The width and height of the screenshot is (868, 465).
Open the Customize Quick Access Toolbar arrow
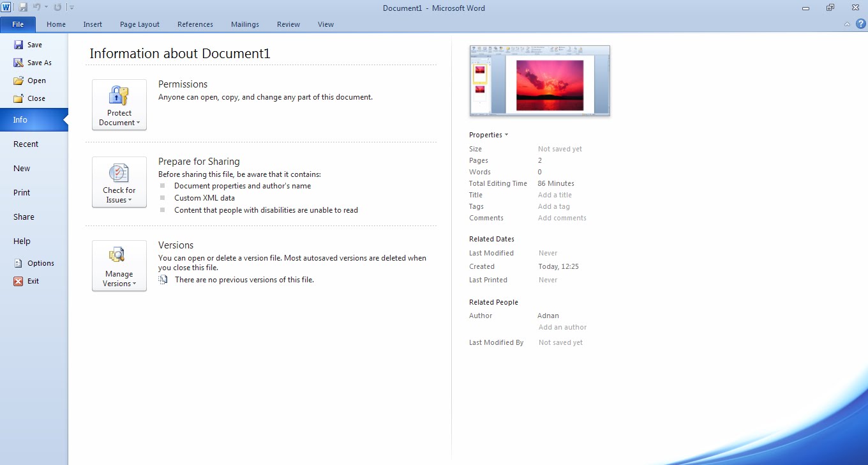click(x=71, y=8)
